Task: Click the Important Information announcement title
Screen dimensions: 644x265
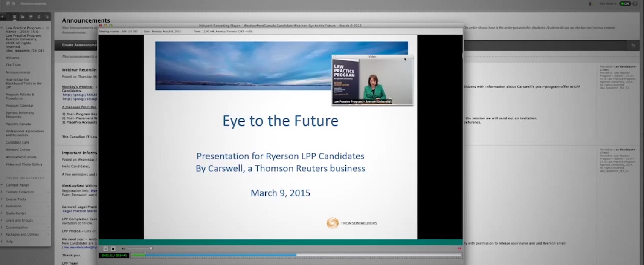Action: pos(80,153)
